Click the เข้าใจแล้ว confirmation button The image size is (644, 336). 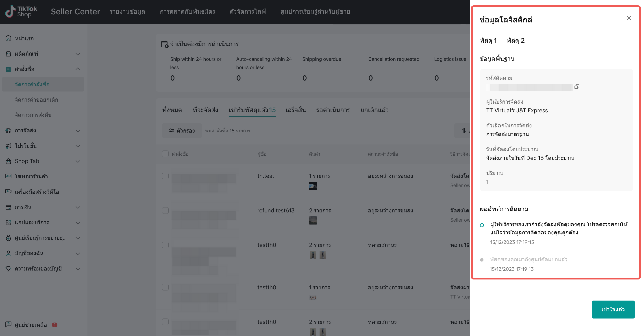tap(613, 309)
